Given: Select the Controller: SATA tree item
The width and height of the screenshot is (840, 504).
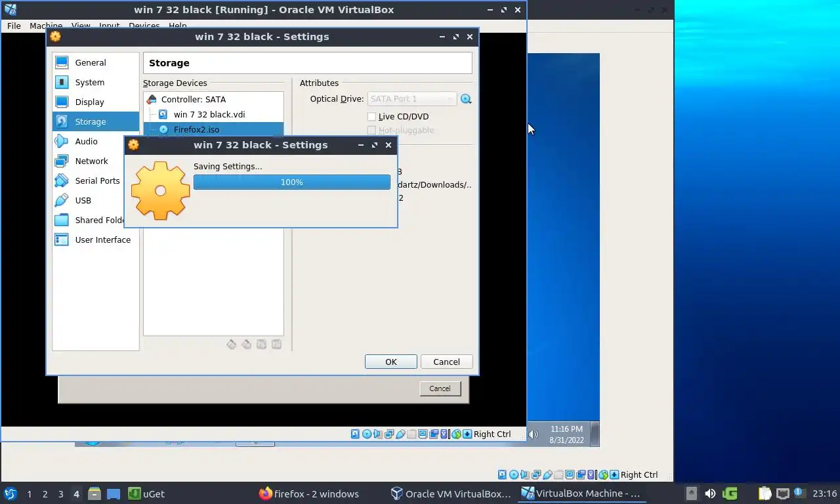Looking at the screenshot, I should 213,99.
